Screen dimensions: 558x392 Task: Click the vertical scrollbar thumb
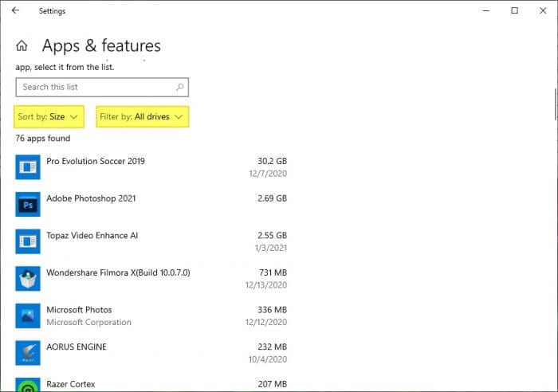[555, 105]
